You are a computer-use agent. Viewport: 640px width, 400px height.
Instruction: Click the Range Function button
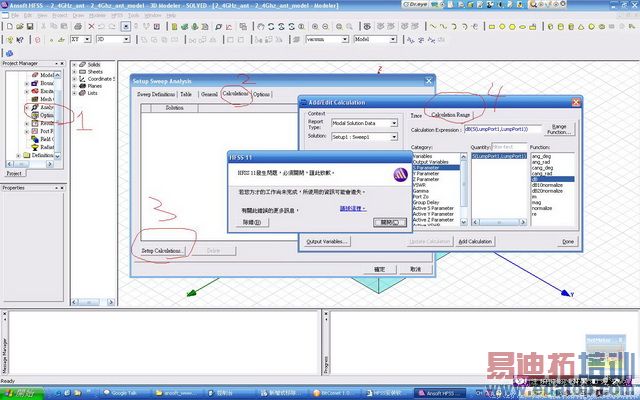click(559, 129)
